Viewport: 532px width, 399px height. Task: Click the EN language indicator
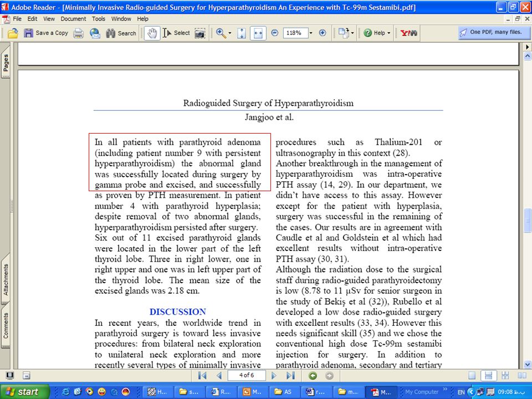point(461,392)
